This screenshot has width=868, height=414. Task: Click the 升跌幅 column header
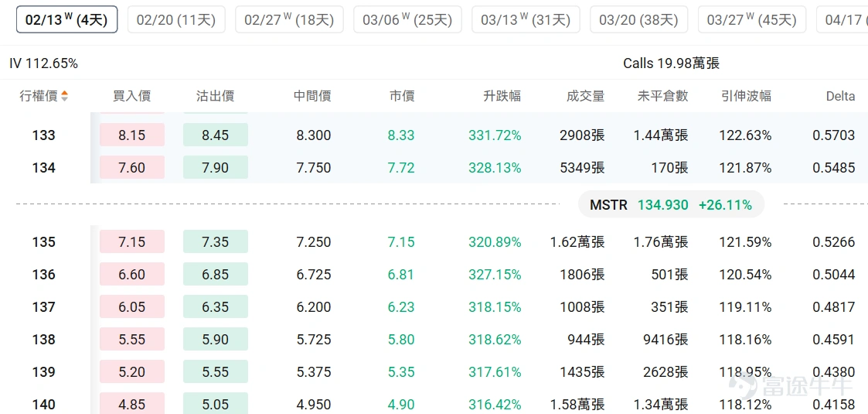pos(502,96)
